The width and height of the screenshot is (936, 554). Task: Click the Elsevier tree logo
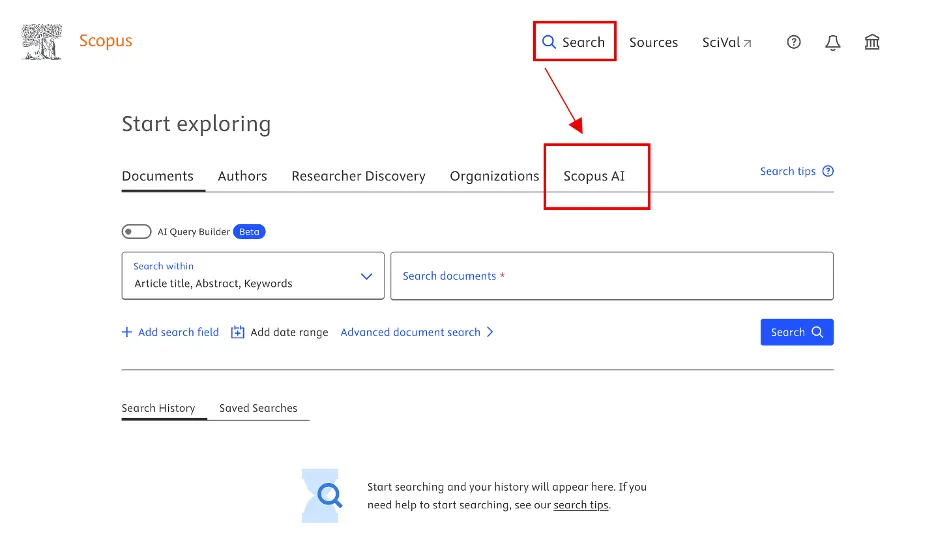click(x=42, y=42)
